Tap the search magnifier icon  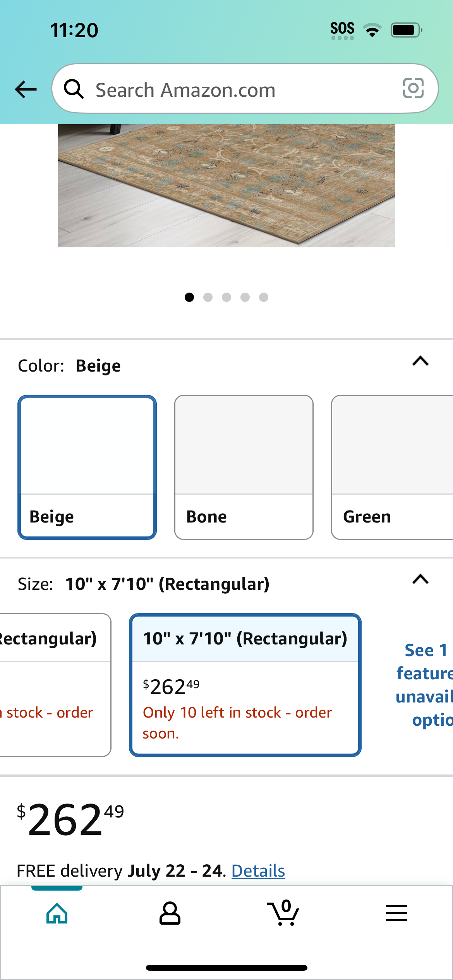(x=74, y=89)
